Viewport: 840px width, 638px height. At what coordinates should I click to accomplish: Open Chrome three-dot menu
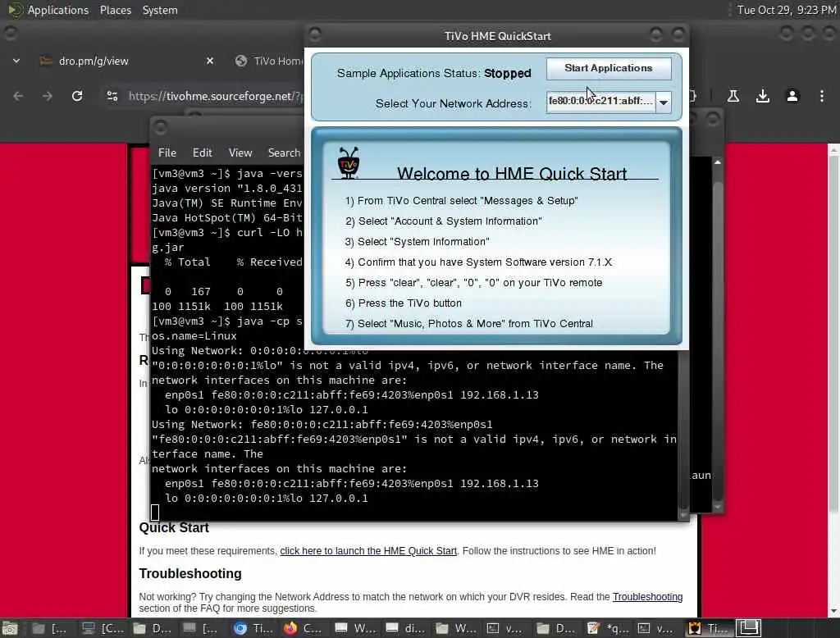(822, 96)
